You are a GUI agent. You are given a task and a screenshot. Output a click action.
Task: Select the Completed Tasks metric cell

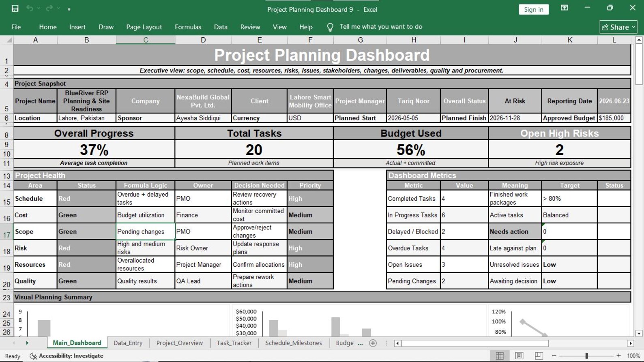[414, 198]
